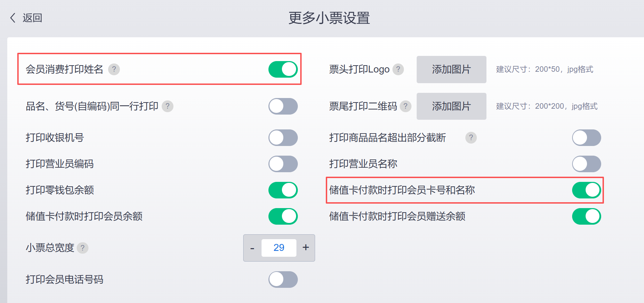Screen dimensions: 644x303
Task: Disable 会员消费打印姓名 toggle
Action: click(x=283, y=69)
